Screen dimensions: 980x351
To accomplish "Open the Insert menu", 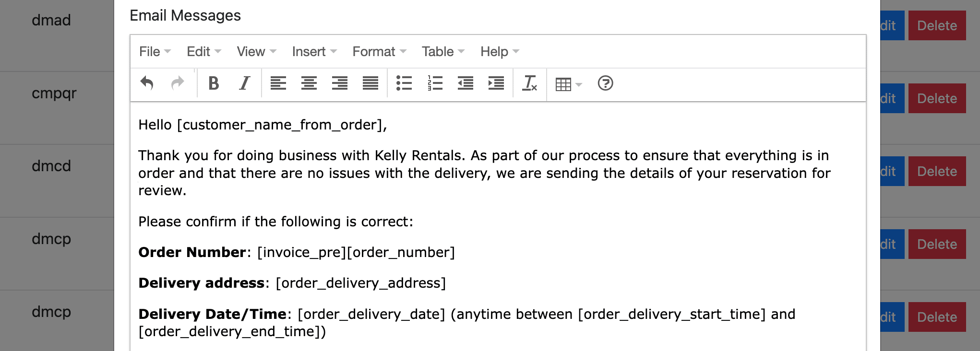I will (314, 52).
